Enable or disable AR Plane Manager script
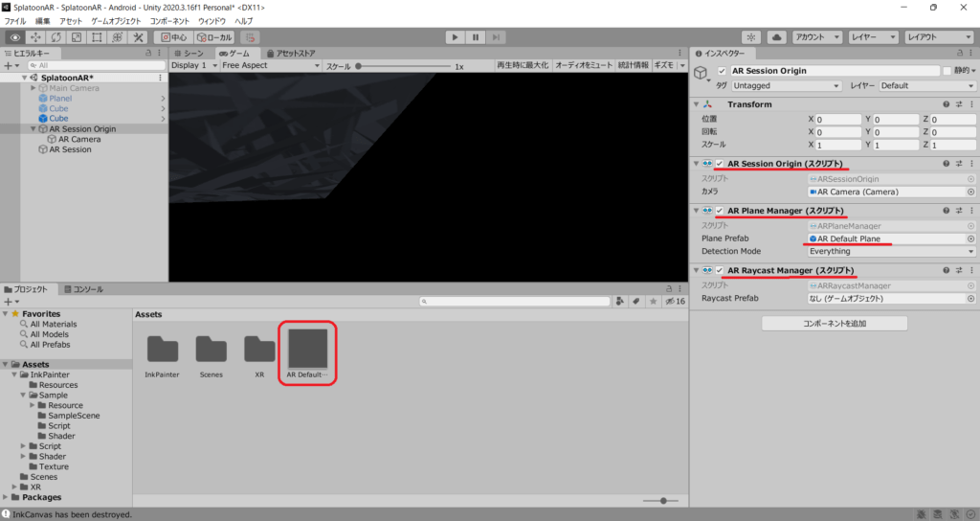Screen dimensions: 980x521 click(x=720, y=211)
